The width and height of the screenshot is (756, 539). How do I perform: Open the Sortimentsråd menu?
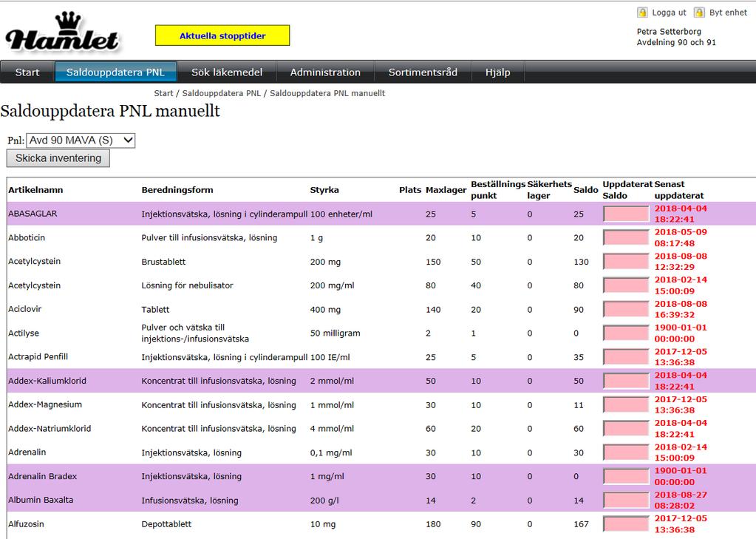(x=423, y=72)
